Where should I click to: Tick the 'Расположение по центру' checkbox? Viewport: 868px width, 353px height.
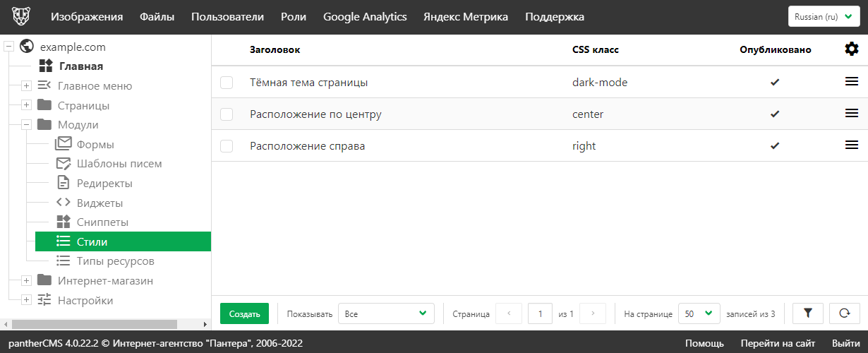(227, 114)
